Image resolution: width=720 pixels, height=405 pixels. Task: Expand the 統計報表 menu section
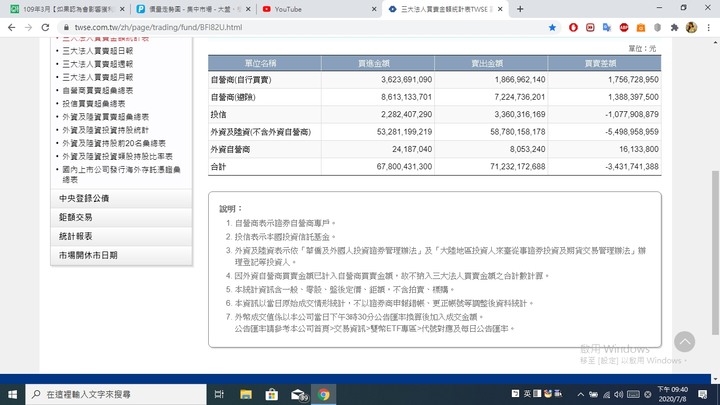click(121, 236)
